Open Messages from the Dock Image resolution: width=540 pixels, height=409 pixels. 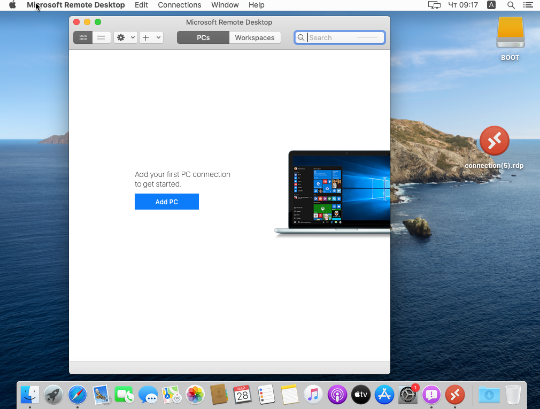pyautogui.click(x=148, y=395)
